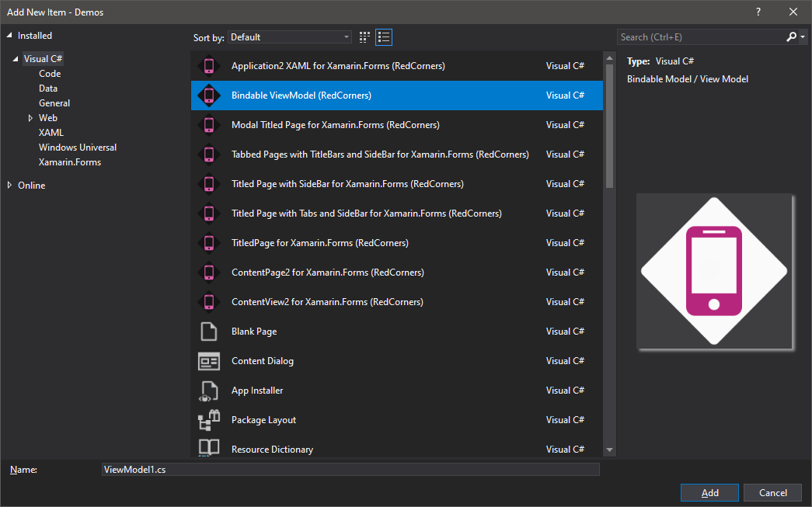Click the scroll up arrow of template list
Screen dimensions: 812x507
(x=609, y=58)
